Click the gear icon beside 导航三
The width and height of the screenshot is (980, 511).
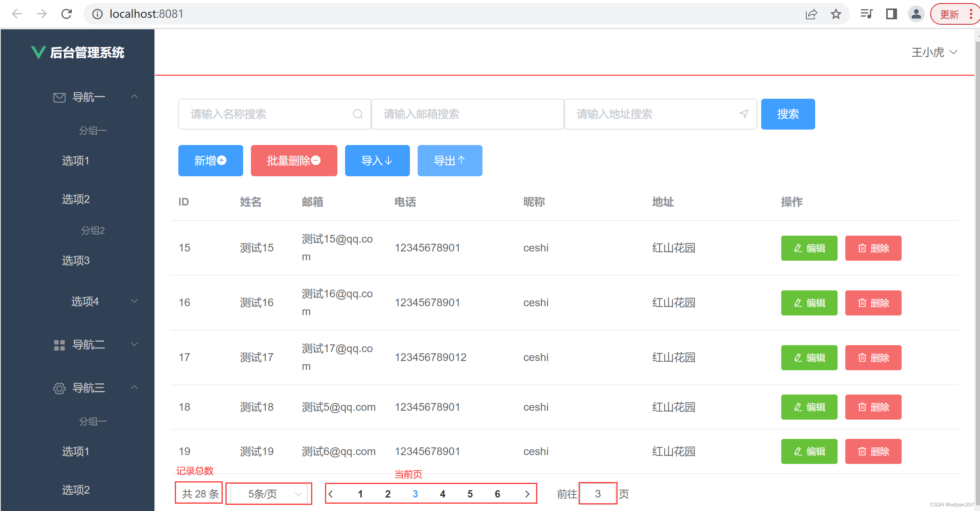coord(59,388)
